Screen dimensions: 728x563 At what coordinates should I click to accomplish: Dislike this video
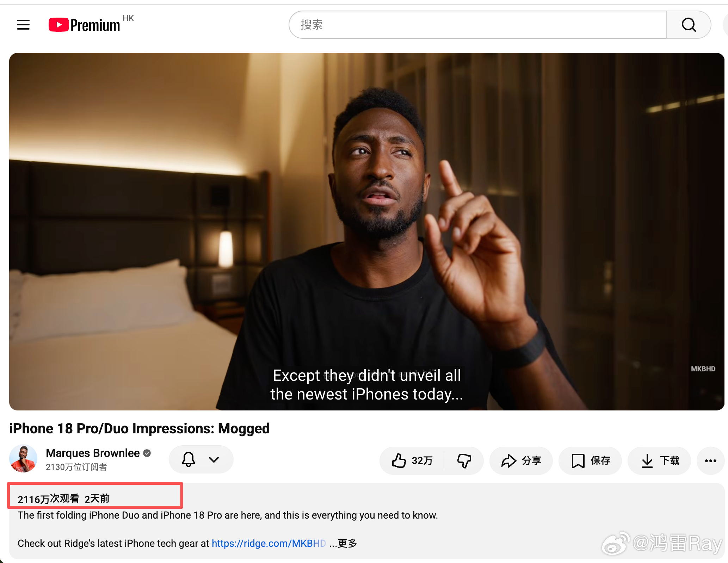pos(464,460)
